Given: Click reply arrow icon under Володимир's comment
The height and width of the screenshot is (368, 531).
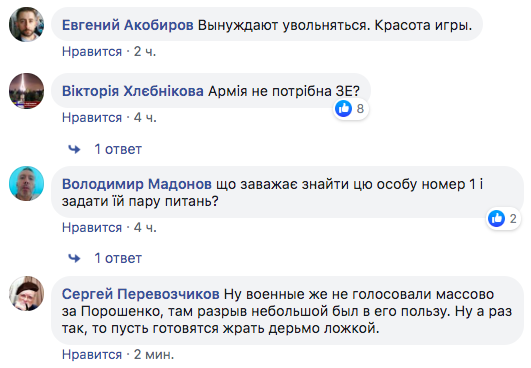Looking at the screenshot, I should pyautogui.click(x=74, y=258).
